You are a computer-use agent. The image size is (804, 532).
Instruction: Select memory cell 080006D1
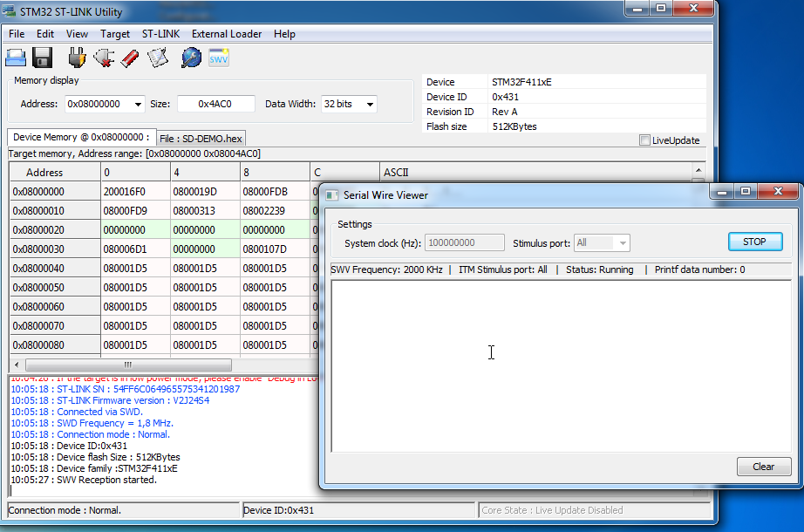click(135, 249)
